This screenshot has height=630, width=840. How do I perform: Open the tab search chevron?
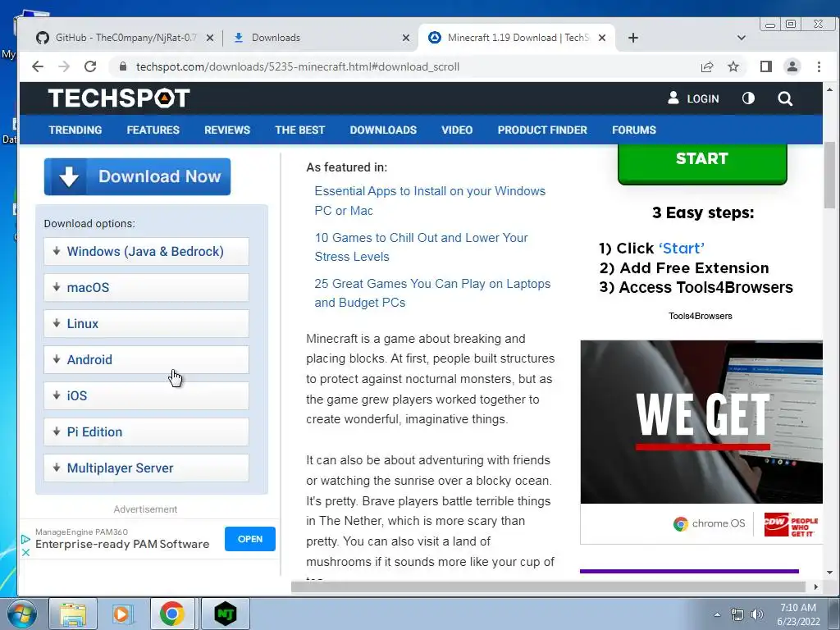point(742,38)
